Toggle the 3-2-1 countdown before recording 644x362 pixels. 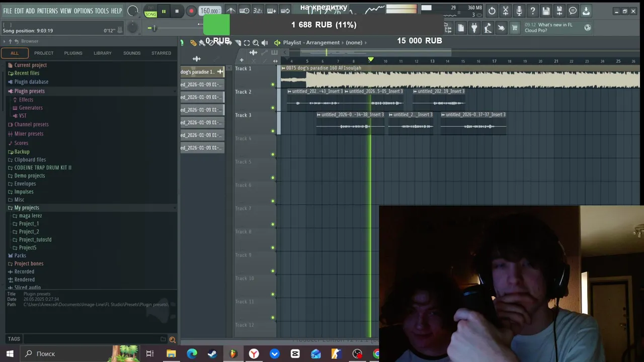click(x=258, y=11)
